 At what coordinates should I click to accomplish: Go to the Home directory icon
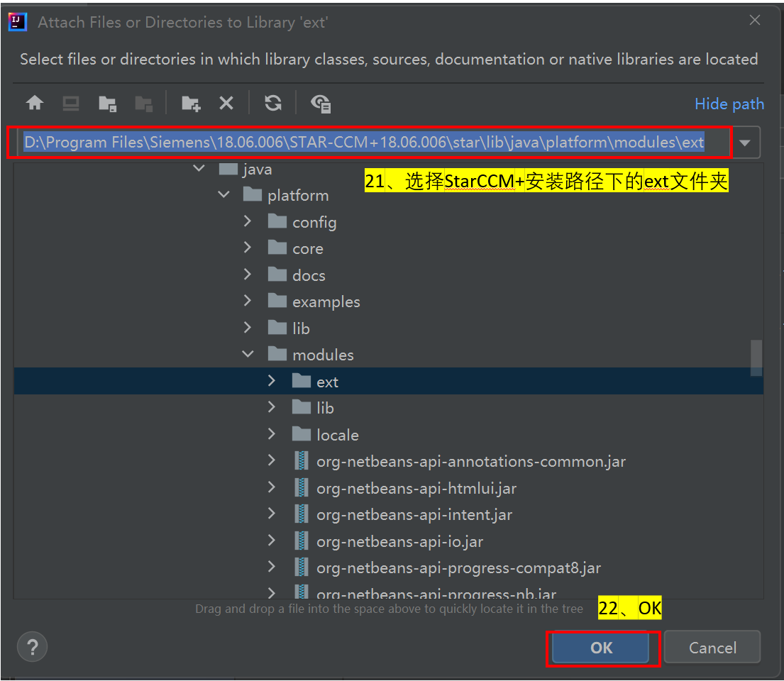35,103
